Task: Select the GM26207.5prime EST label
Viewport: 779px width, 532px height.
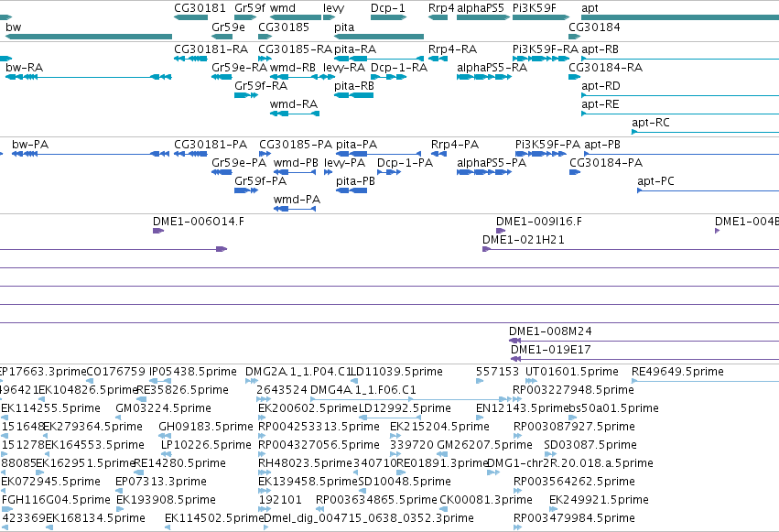Action: coord(484,445)
